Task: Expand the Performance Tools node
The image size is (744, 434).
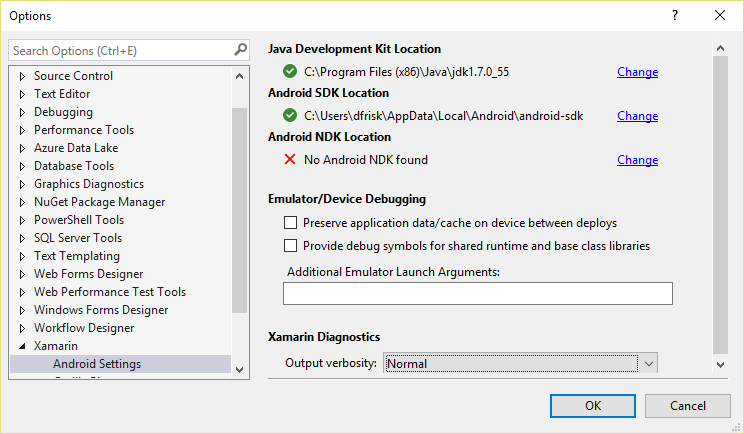Action: (22, 130)
